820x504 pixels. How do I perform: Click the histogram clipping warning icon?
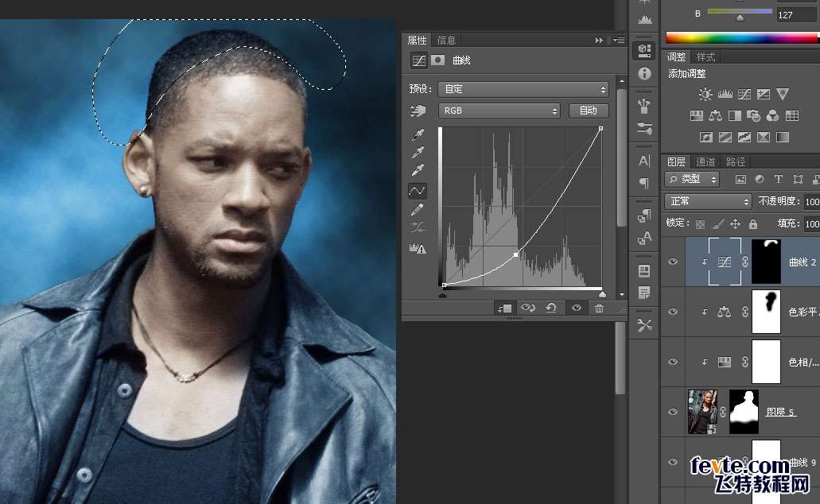pos(418,248)
